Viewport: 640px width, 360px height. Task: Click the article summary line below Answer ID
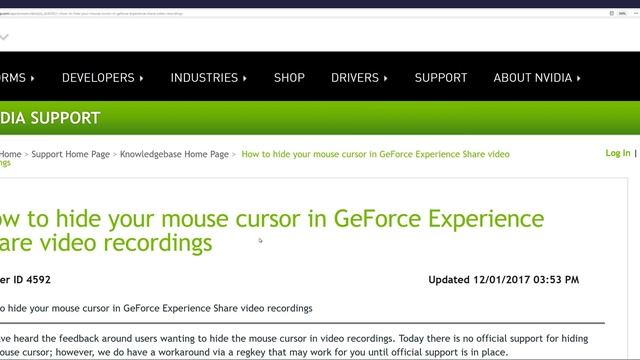tap(156, 308)
